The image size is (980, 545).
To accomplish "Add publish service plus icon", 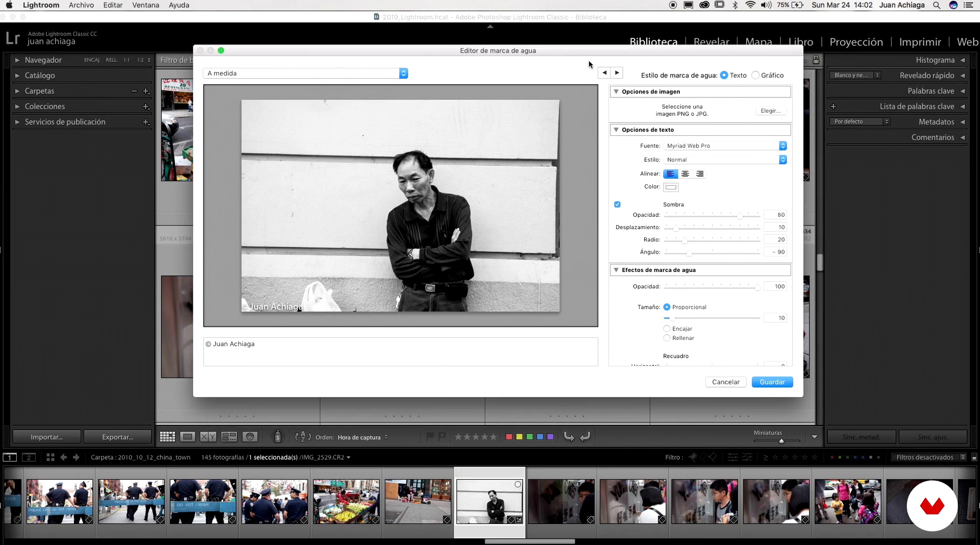I will [x=146, y=122].
